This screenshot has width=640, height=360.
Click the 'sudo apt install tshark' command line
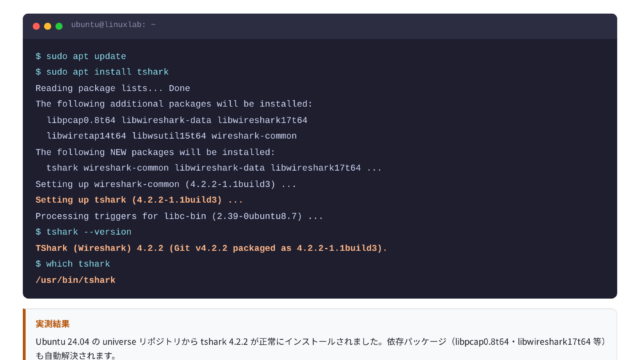(x=102, y=72)
